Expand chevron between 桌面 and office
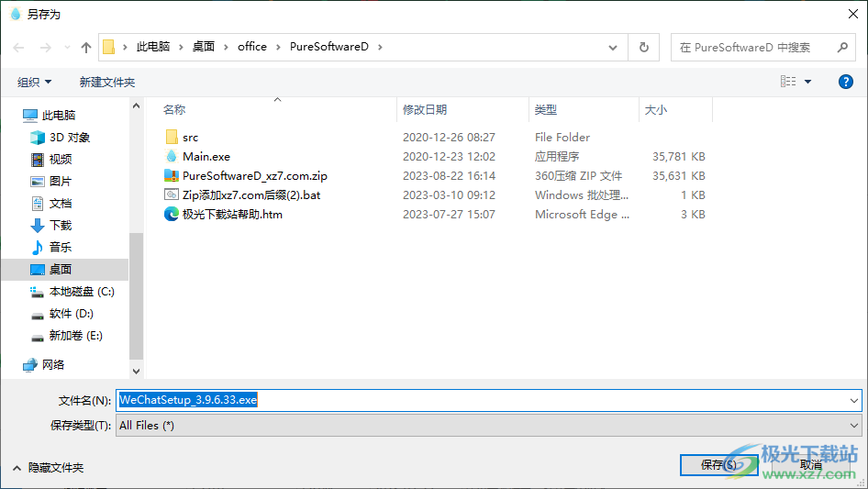 (x=226, y=47)
